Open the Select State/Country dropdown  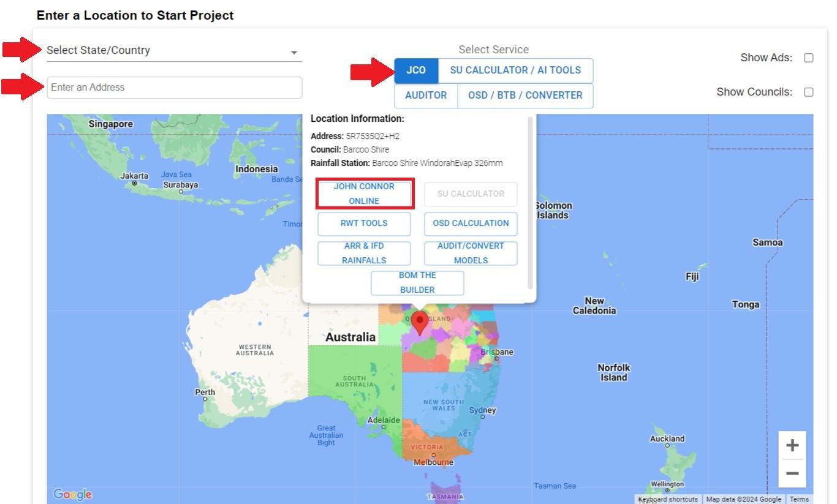point(174,51)
